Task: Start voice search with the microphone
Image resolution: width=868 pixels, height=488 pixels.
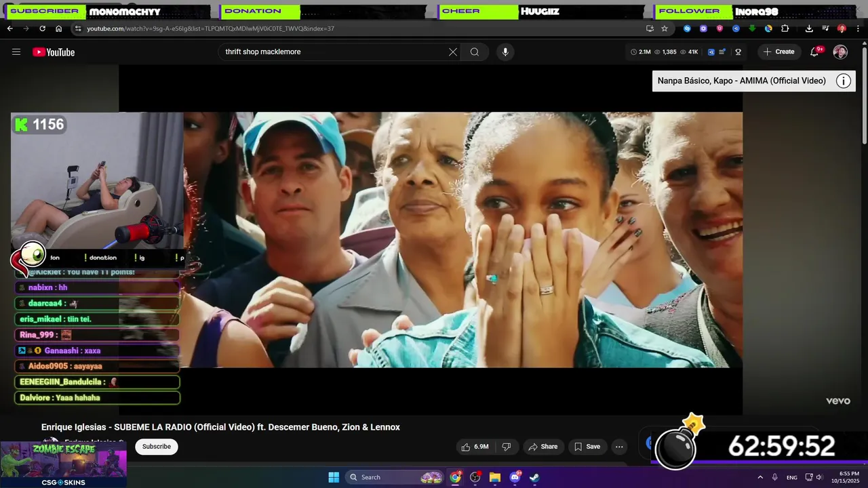Action: tap(505, 52)
